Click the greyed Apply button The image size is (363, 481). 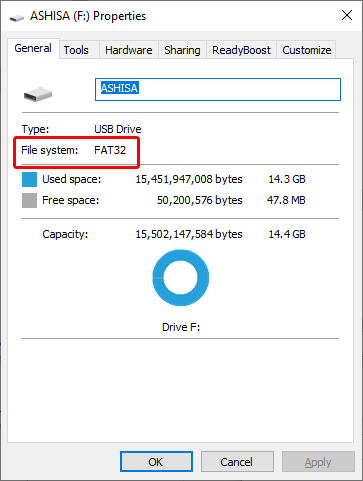coord(318,462)
